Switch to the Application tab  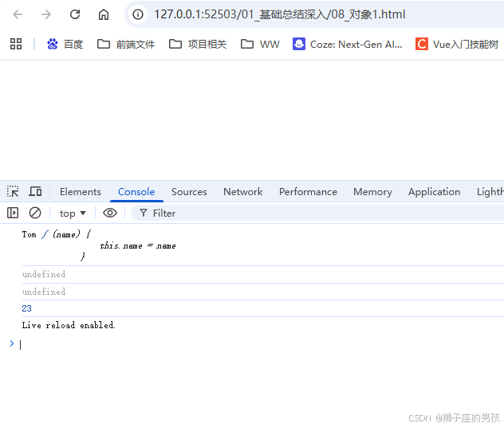pos(434,192)
